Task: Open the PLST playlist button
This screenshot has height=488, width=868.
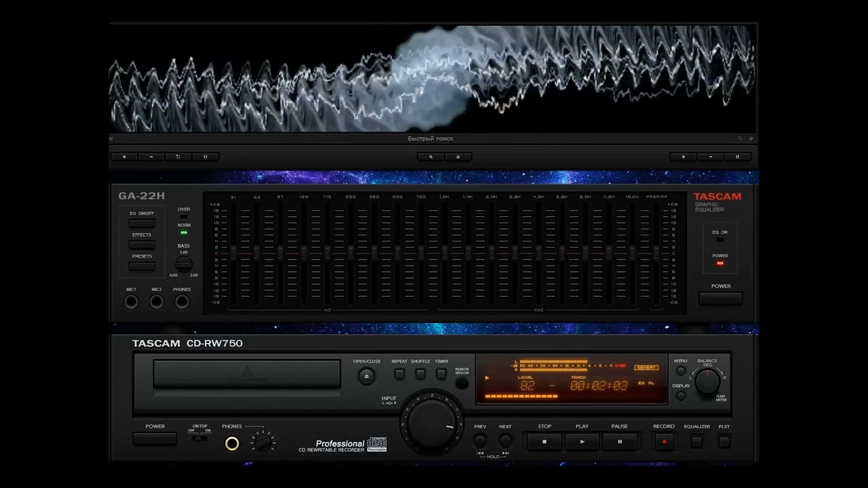Action: [x=724, y=442]
